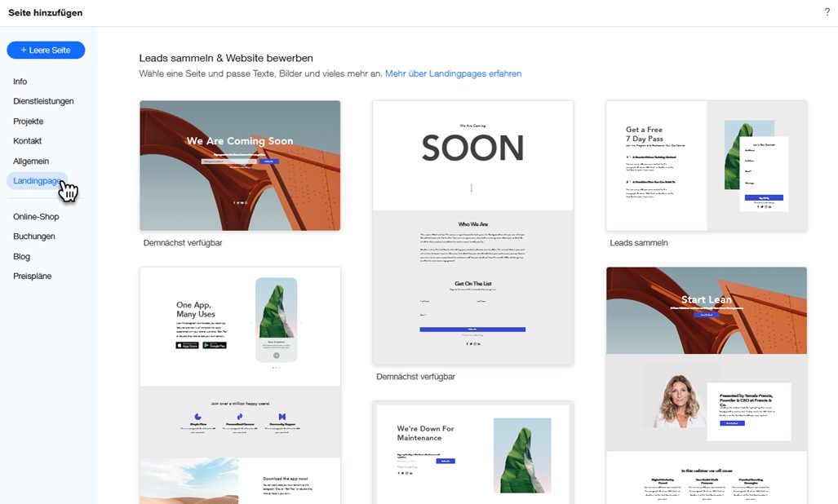Switch to Allgemein page templates

[31, 161]
